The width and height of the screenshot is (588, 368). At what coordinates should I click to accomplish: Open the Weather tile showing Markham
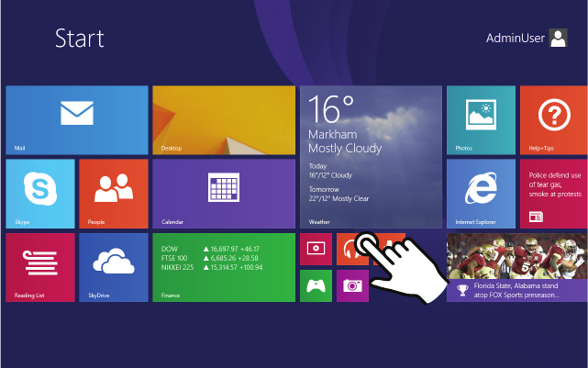(x=371, y=157)
